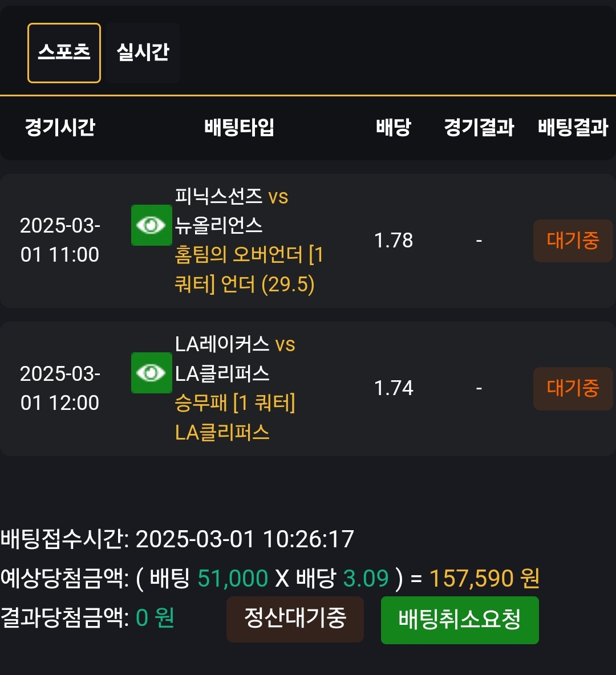The height and width of the screenshot is (675, 616).
Task: Click the eye icon for 피닉스선즈 match
Action: pyautogui.click(x=151, y=226)
